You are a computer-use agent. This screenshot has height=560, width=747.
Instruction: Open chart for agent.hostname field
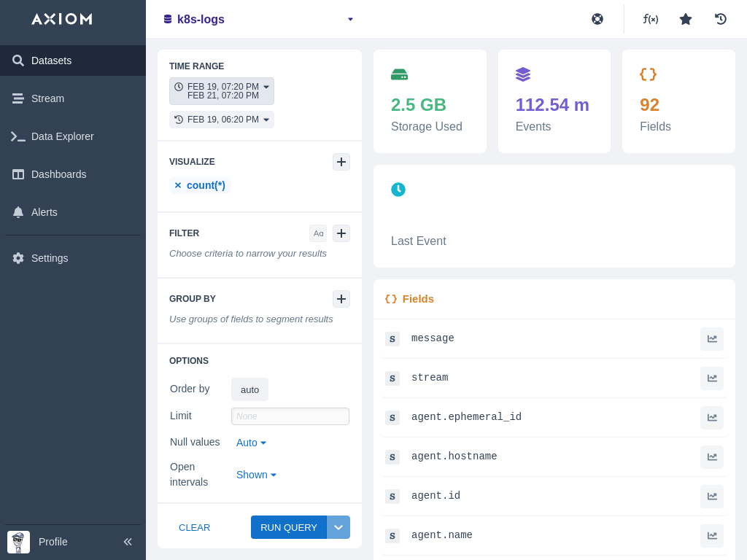(712, 457)
